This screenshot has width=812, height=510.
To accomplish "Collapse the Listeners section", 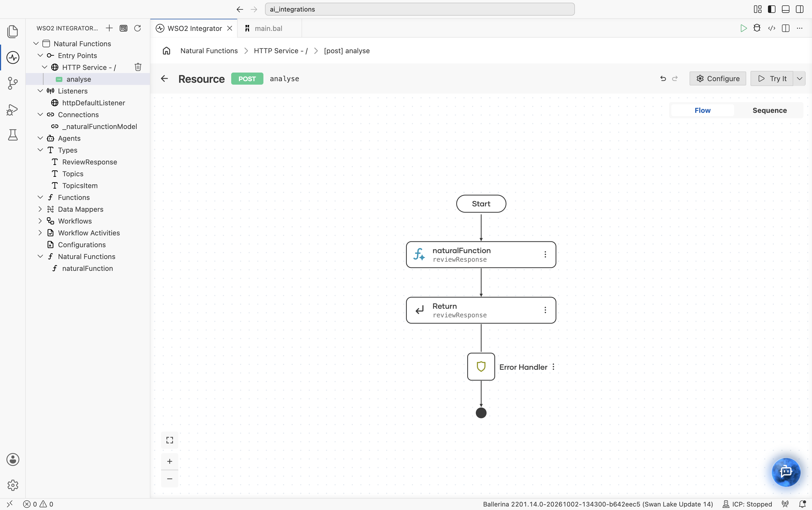I will coord(40,91).
